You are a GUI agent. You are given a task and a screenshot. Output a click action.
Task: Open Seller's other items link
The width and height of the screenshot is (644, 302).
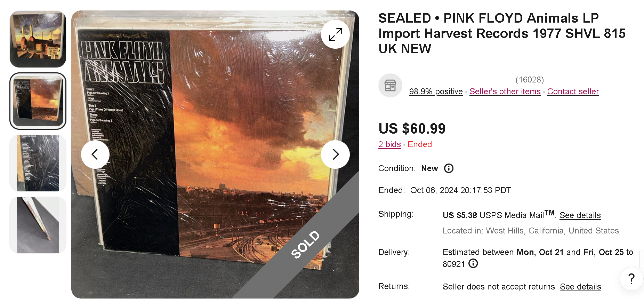[x=505, y=92]
